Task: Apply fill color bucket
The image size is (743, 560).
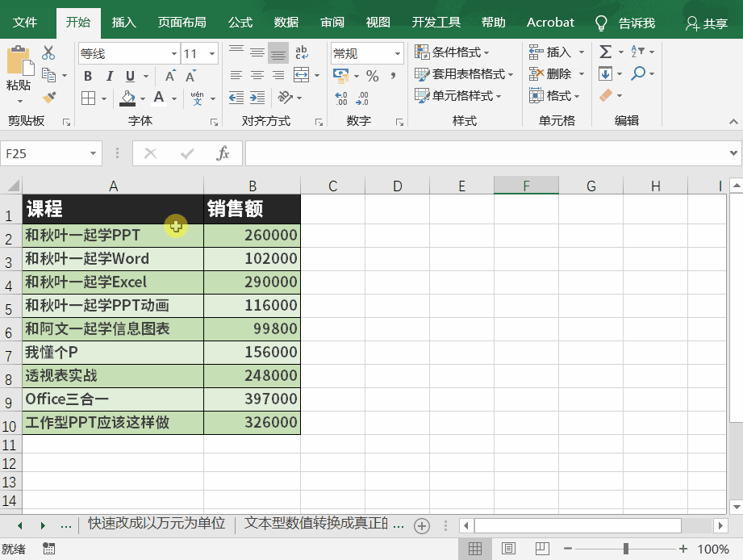Action: pyautogui.click(x=127, y=98)
